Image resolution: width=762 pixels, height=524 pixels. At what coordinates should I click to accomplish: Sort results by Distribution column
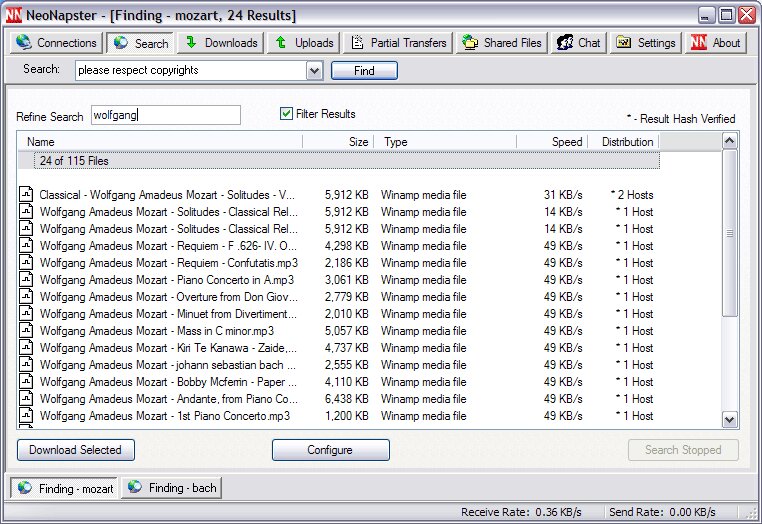(623, 142)
